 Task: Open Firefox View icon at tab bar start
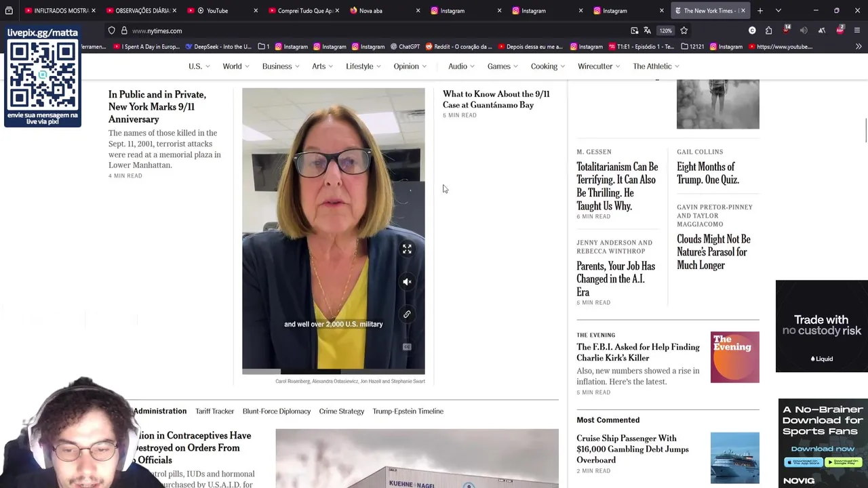[9, 11]
